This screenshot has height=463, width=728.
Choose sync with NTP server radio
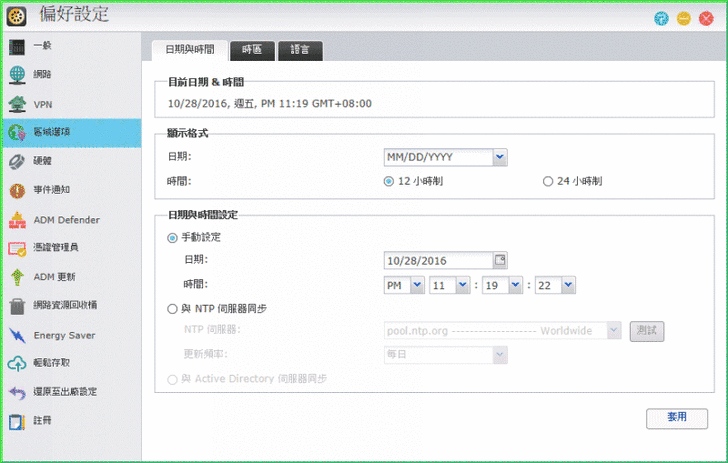click(172, 309)
